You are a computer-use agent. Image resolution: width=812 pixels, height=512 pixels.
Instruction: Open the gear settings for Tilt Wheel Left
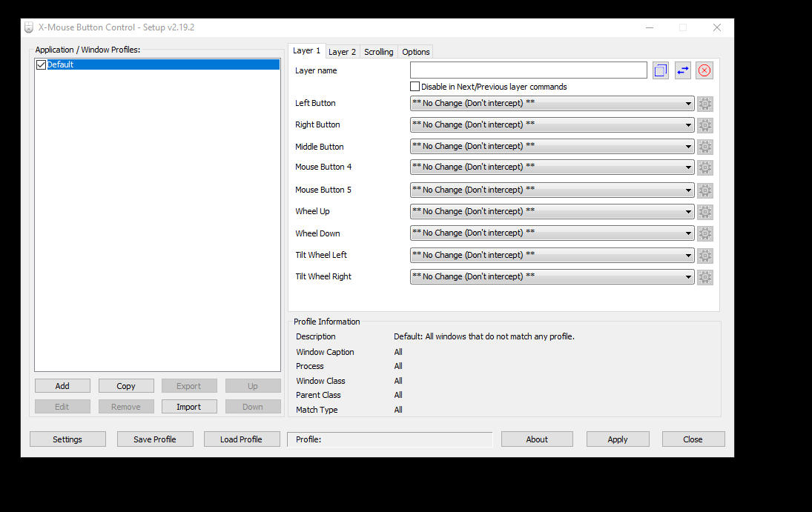[x=704, y=256]
